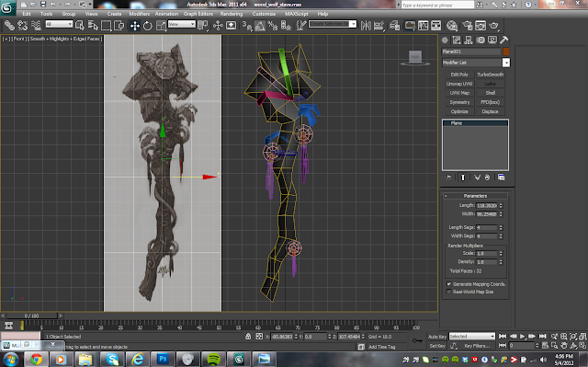
Task: Enable Real-World Map Size checkbox
Action: (x=449, y=292)
